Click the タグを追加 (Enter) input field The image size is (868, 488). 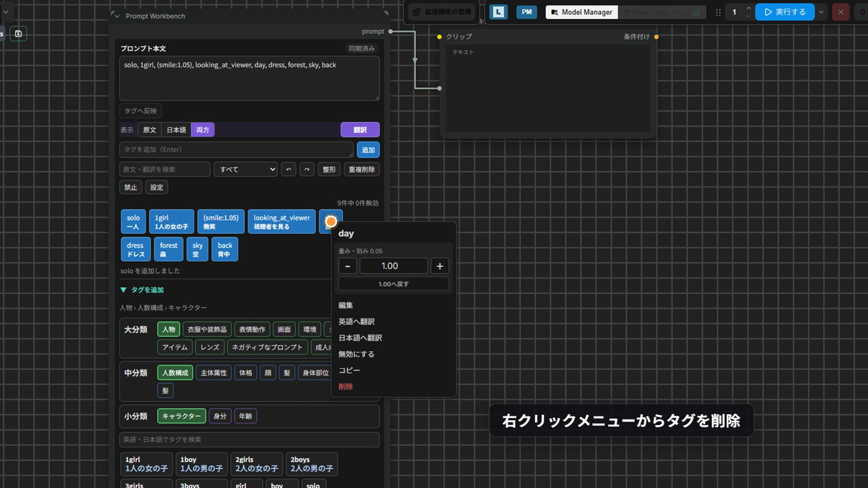point(237,150)
